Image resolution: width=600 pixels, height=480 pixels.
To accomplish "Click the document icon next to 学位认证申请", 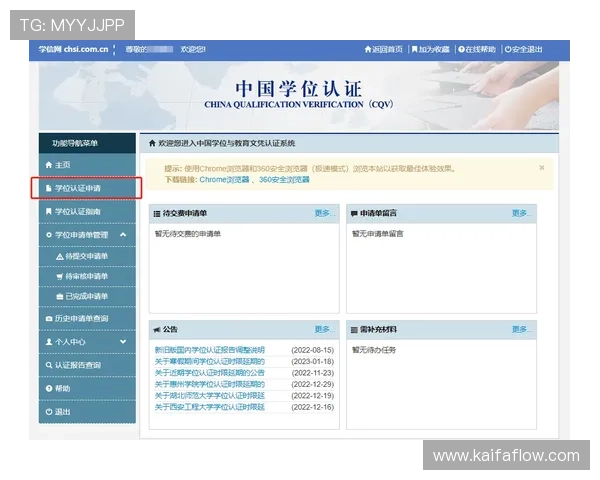I will click(49, 188).
